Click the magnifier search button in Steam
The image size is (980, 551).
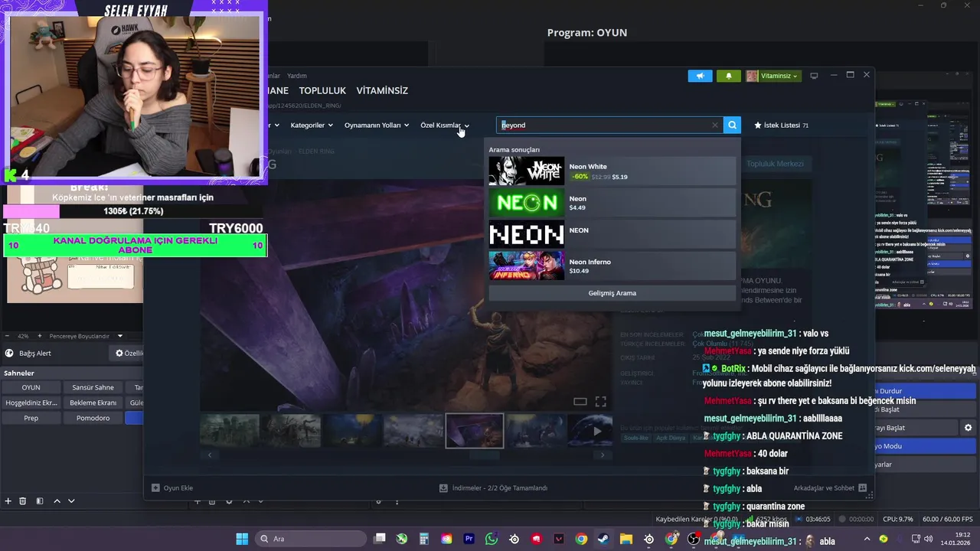pos(733,125)
